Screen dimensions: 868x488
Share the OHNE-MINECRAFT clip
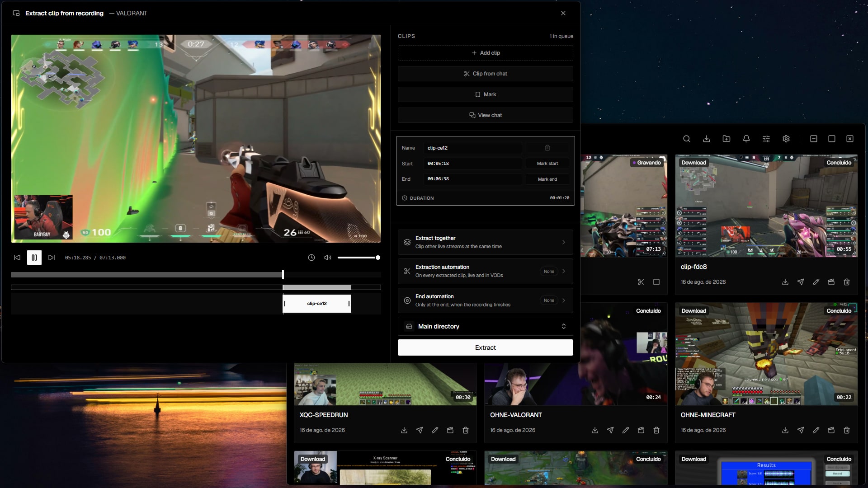pos(801,430)
